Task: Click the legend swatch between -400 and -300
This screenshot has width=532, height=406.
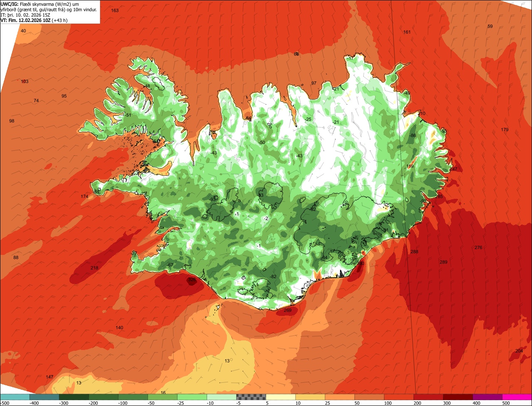Action: 44,397
